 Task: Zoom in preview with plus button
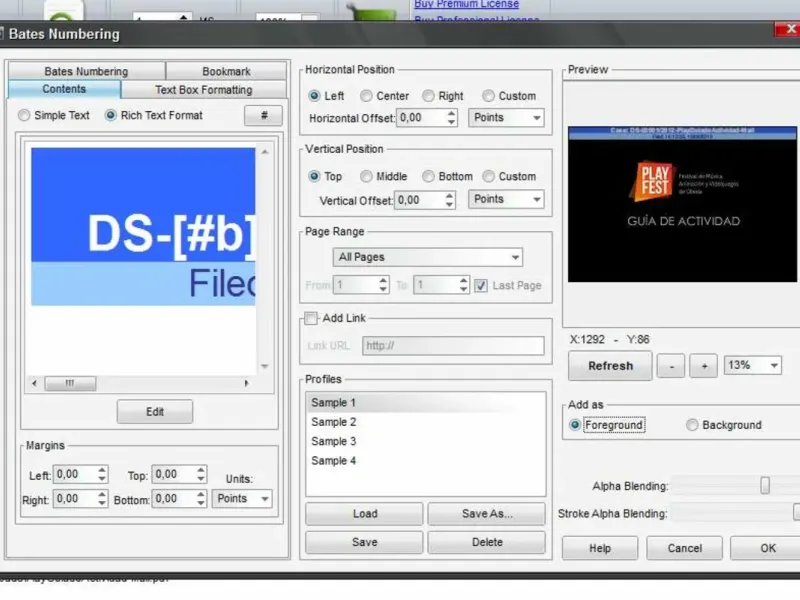click(x=704, y=366)
